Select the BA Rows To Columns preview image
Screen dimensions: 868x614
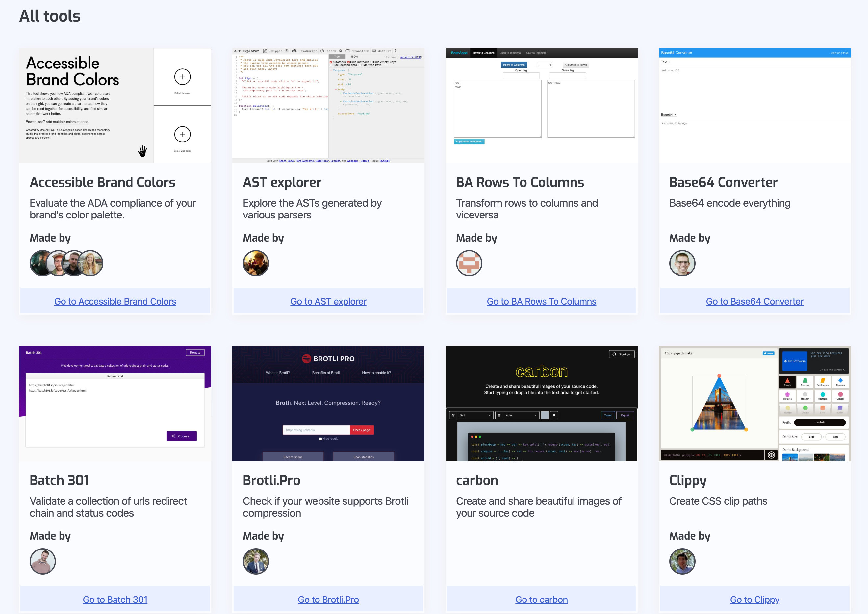tap(541, 106)
